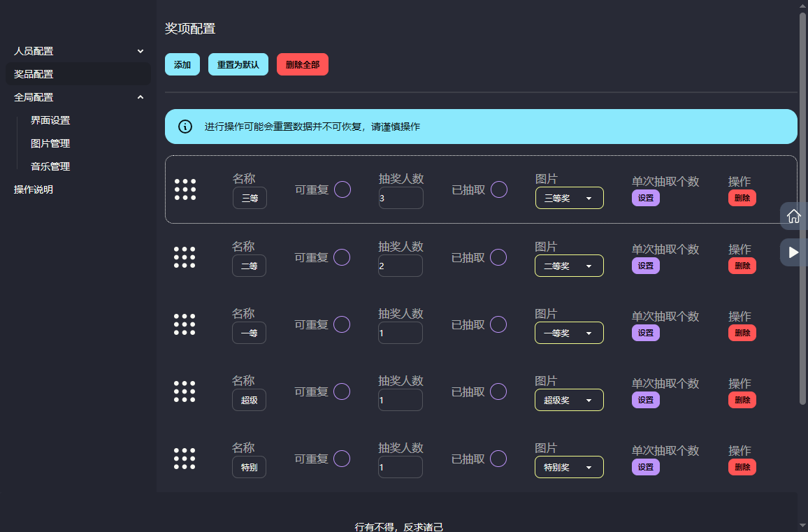Click 设置 for the 一等 prize
The height and width of the screenshot is (532, 808).
646,333
